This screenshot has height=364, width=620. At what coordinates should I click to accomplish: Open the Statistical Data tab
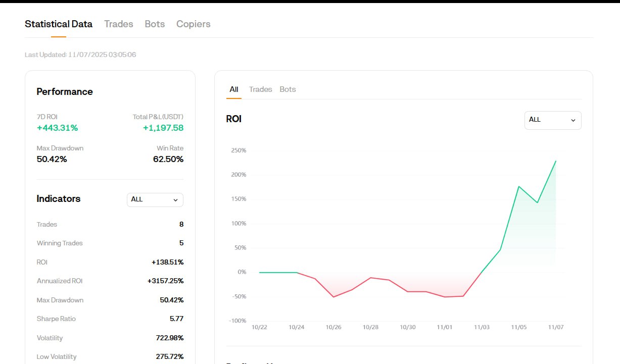59,24
